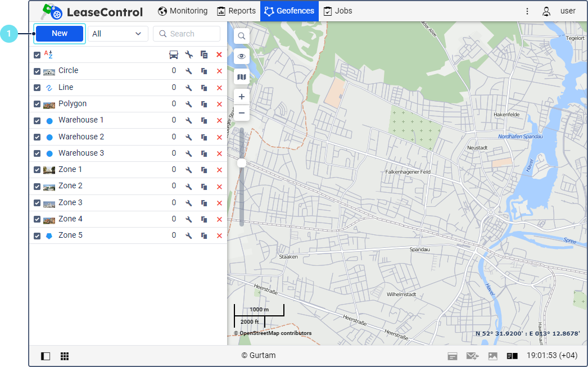Uncheck the Polygon geofence checkbox
The height and width of the screenshot is (367, 588).
[x=37, y=104]
